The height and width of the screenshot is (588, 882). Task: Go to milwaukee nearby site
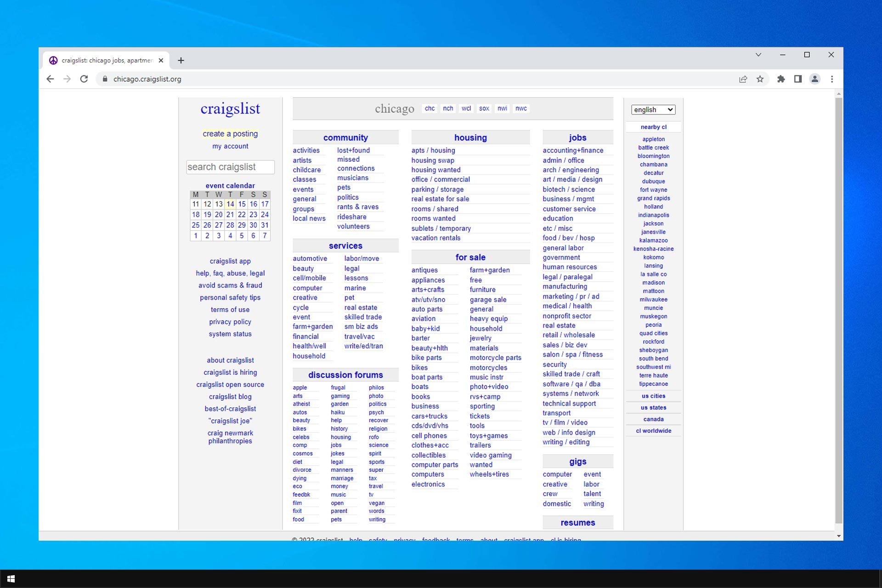pos(653,300)
